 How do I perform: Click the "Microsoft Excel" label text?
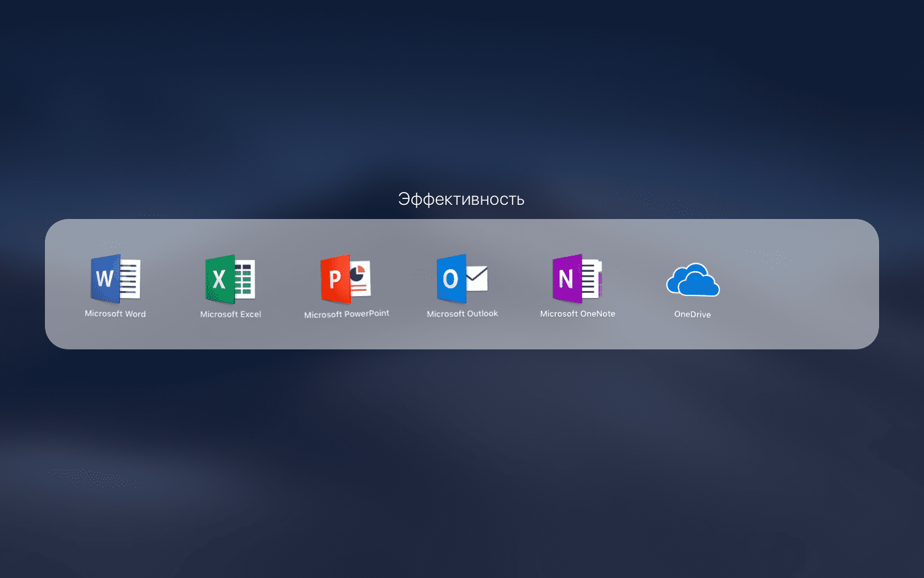[230, 315]
